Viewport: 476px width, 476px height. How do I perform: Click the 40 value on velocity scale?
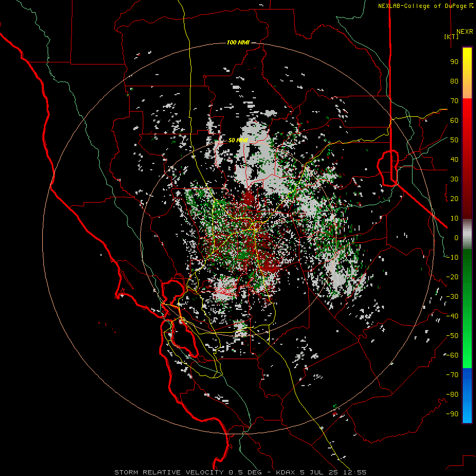pos(454,160)
